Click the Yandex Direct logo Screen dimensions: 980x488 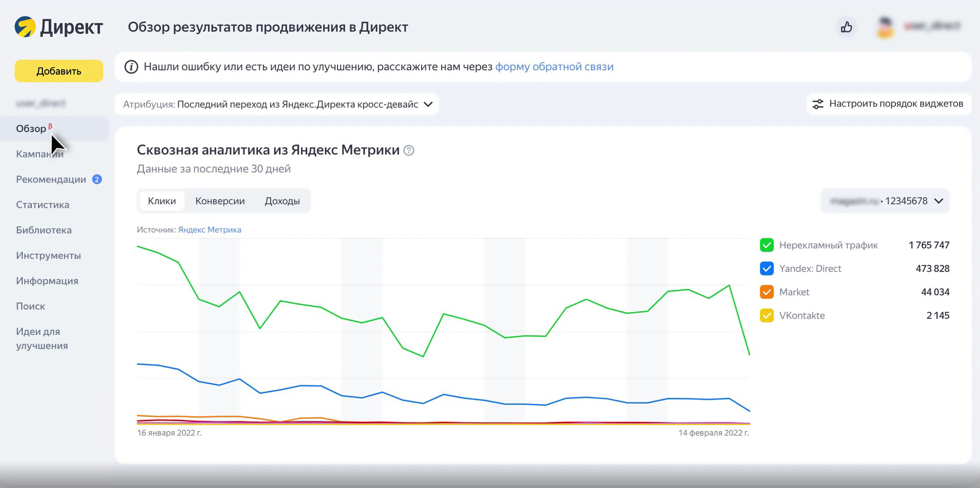pos(59,27)
